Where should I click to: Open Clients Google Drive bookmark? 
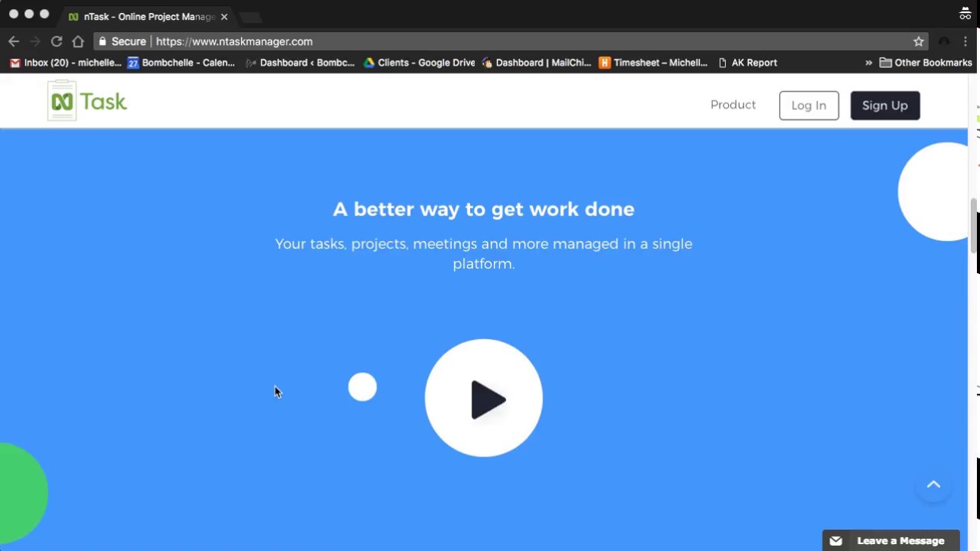[x=419, y=63]
